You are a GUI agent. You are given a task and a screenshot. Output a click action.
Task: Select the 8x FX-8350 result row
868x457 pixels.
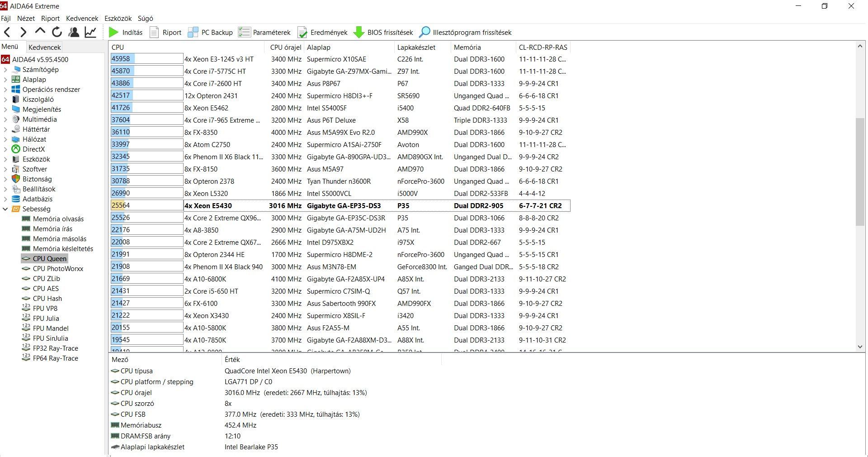[340, 132]
